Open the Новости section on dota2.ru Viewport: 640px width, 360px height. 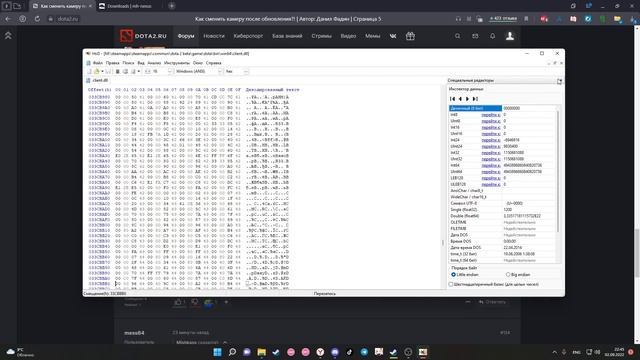pos(214,36)
